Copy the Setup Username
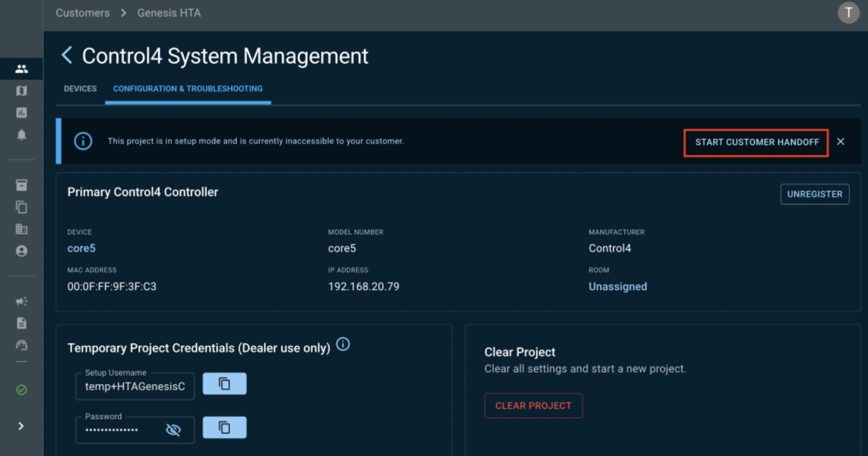Viewport: 868px width, 456px height. 225,384
